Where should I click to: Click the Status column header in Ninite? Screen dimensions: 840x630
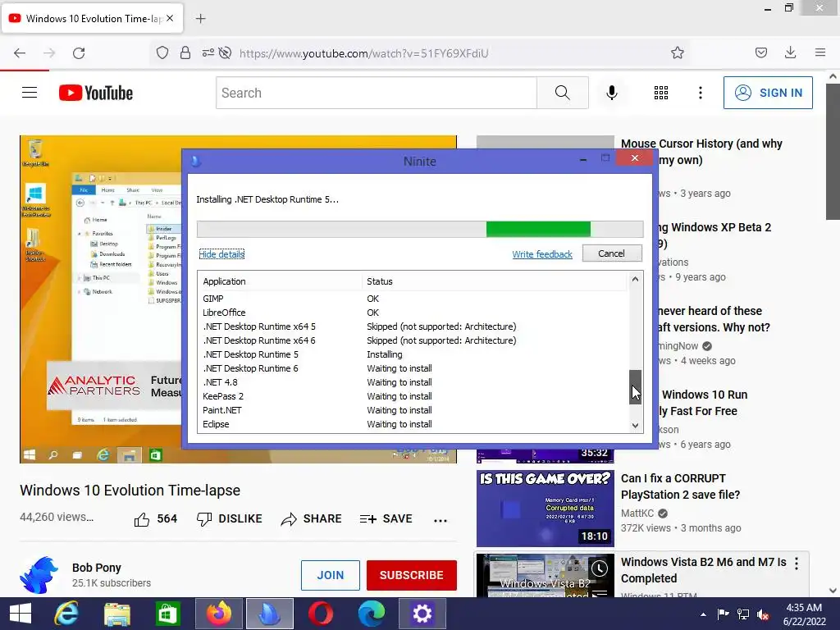(494, 281)
